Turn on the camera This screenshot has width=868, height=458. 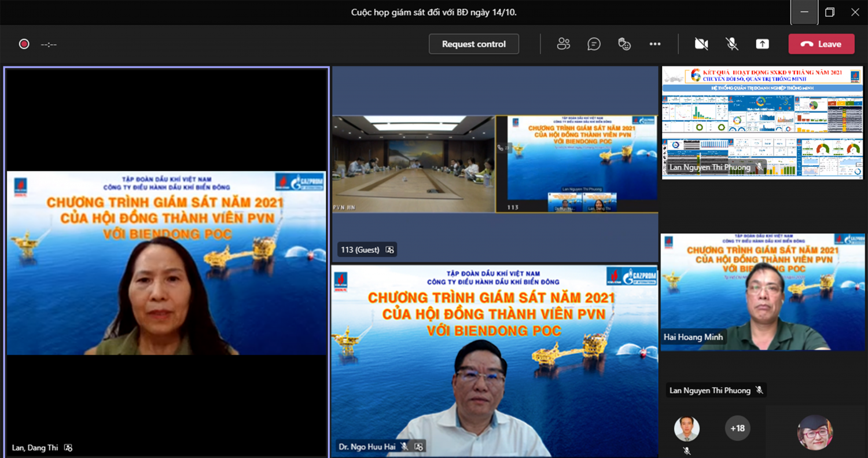tap(701, 44)
